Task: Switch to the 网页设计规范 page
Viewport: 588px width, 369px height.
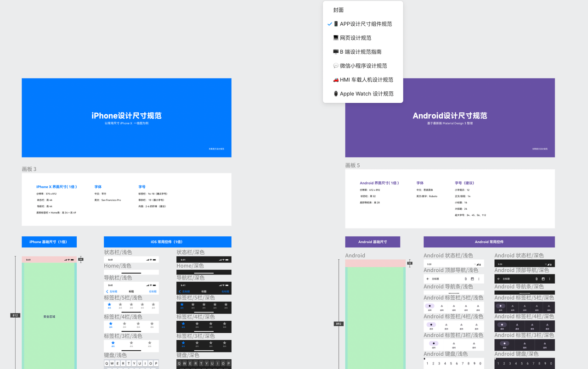Action: coord(363,38)
